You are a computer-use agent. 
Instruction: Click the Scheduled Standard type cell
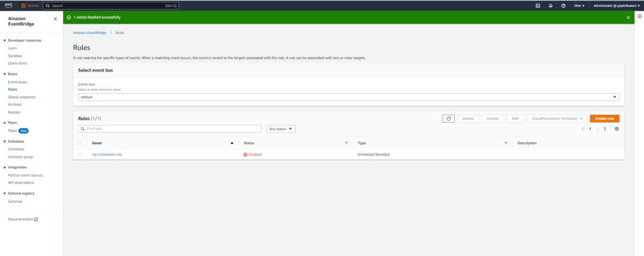(x=374, y=155)
